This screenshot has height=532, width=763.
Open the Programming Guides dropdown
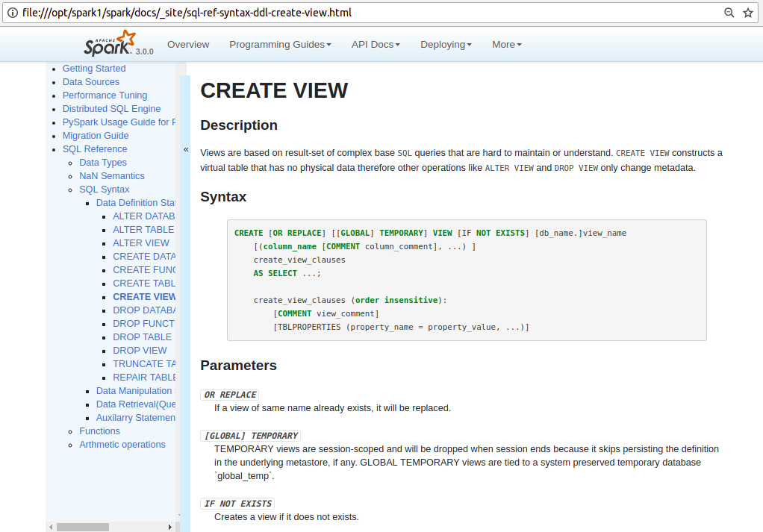280,44
